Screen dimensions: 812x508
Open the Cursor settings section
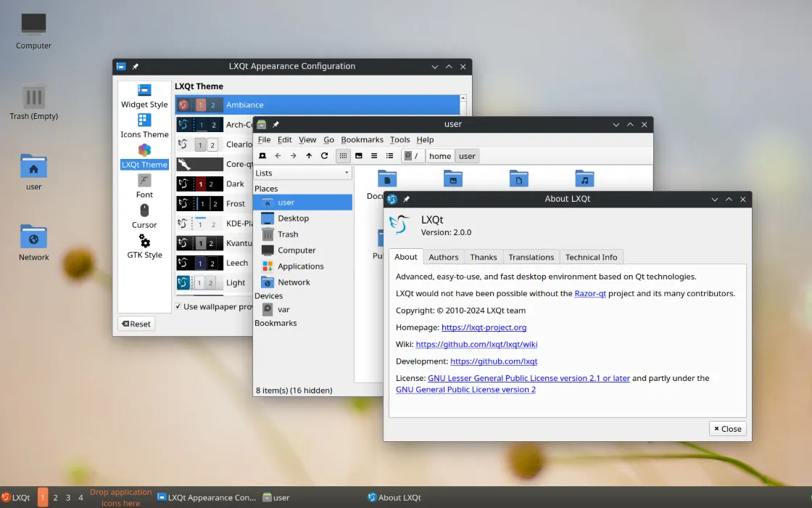click(x=144, y=217)
